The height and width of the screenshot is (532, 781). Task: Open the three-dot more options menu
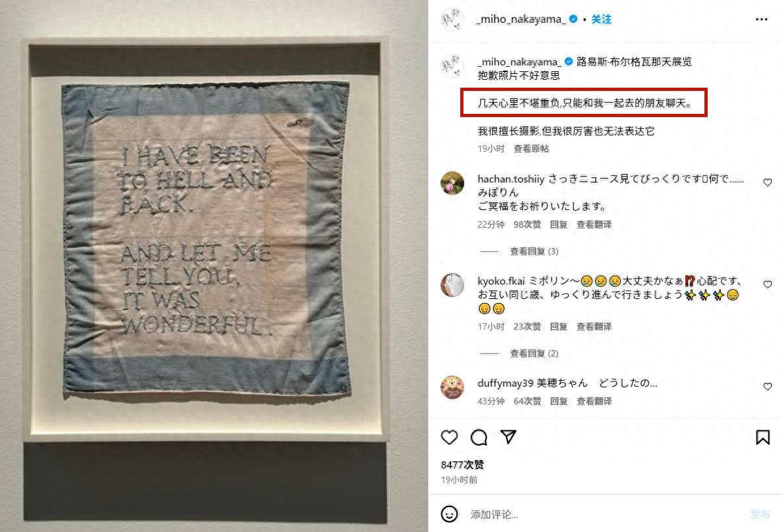click(x=761, y=20)
